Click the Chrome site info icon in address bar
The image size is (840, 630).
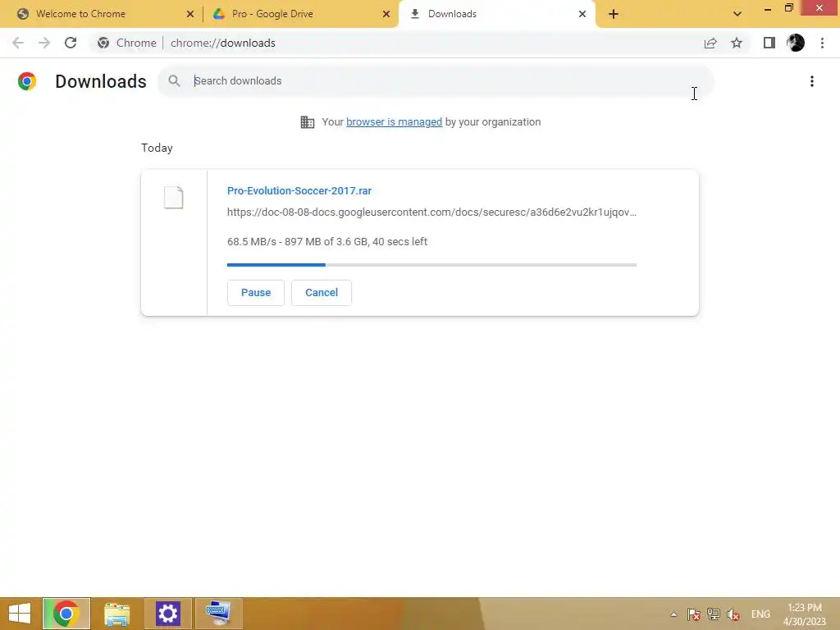coord(103,43)
